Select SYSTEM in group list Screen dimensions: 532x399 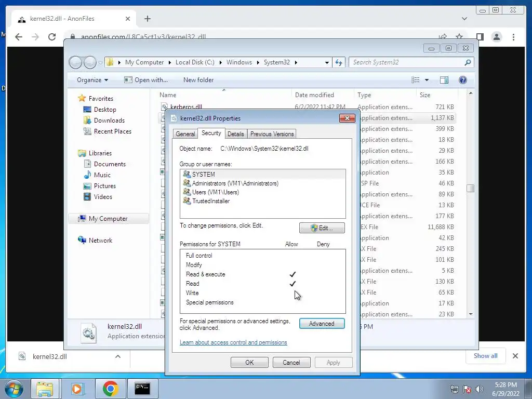click(262, 174)
